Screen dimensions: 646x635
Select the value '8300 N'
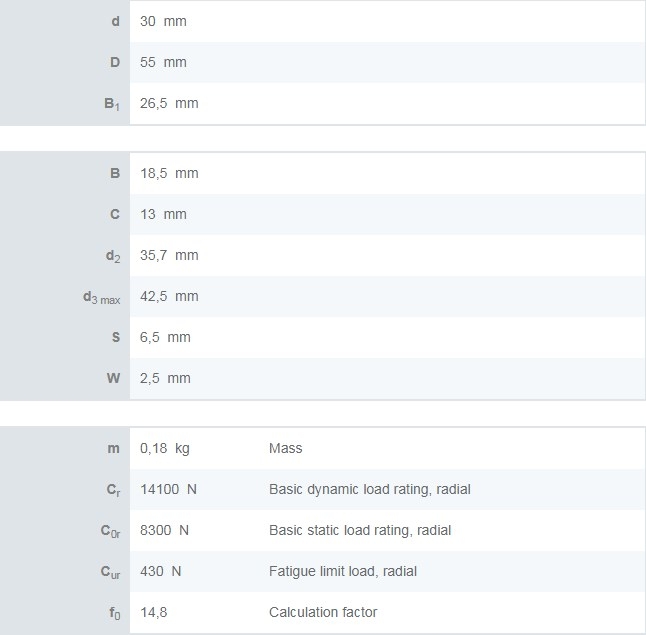click(164, 530)
